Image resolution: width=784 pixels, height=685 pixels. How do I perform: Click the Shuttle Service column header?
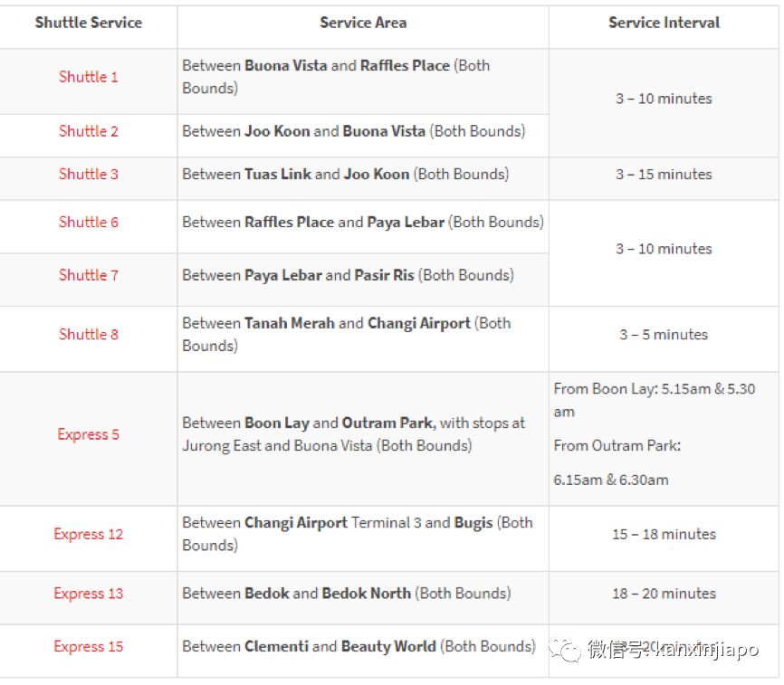89,23
